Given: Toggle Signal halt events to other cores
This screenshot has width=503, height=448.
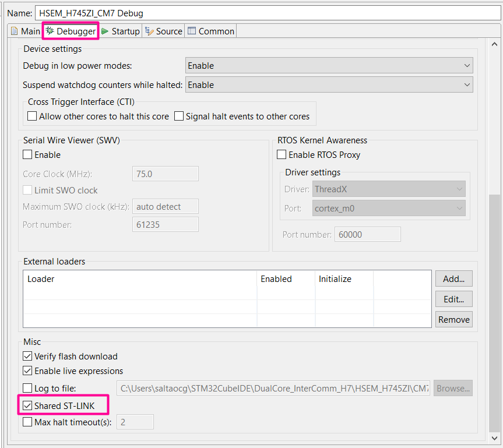Looking at the screenshot, I should 179,116.
